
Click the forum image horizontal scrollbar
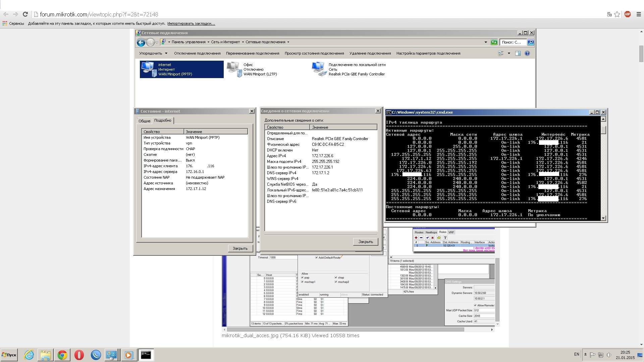click(345, 329)
